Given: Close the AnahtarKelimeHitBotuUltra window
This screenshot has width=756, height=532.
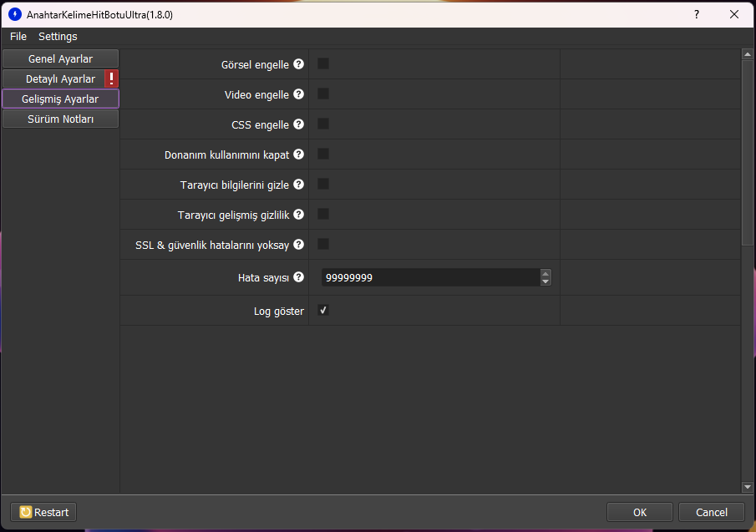Looking at the screenshot, I should 733,14.
